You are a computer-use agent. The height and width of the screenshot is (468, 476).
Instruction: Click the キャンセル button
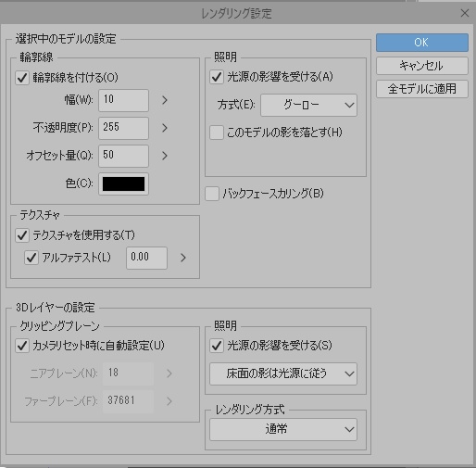[422, 66]
